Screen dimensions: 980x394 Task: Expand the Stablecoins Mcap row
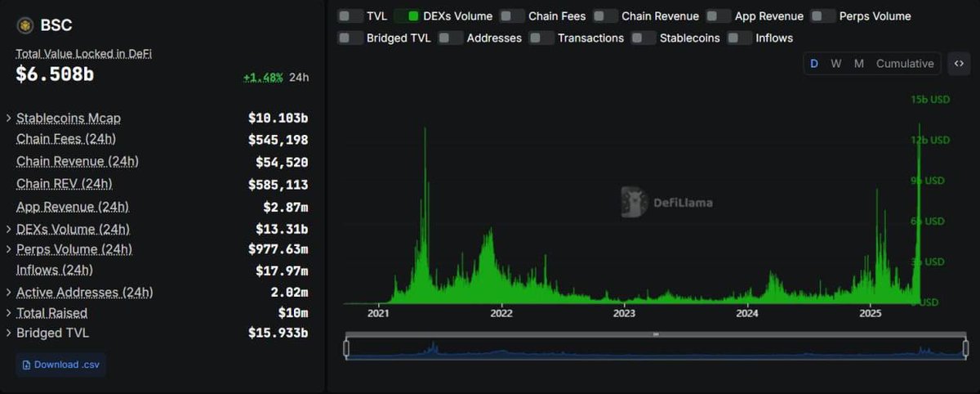[9, 119]
